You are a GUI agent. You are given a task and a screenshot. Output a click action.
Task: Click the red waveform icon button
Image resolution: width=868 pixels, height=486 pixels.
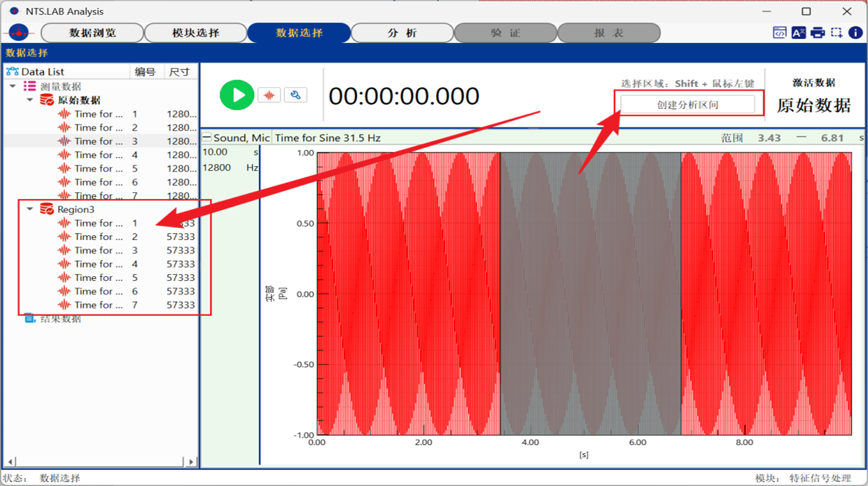coord(269,95)
